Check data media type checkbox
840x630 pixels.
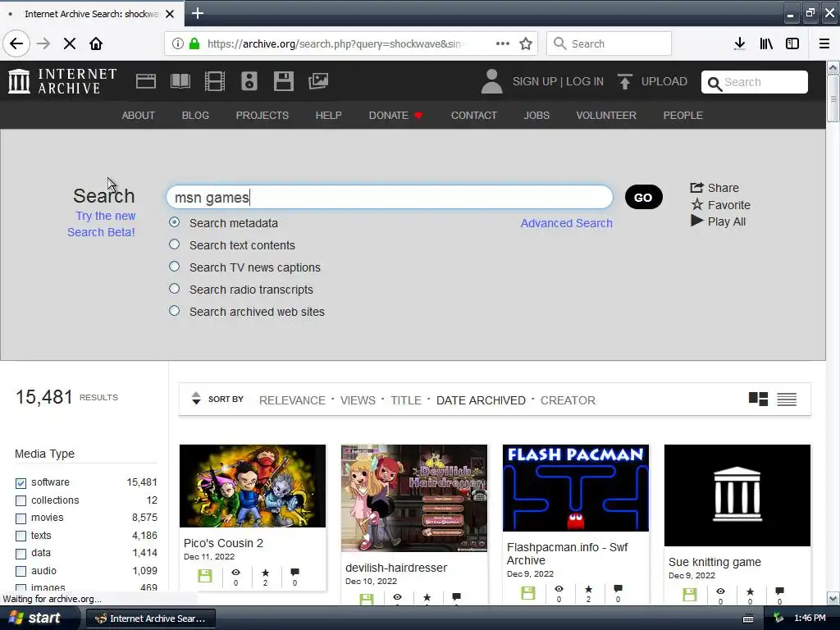pyautogui.click(x=21, y=554)
